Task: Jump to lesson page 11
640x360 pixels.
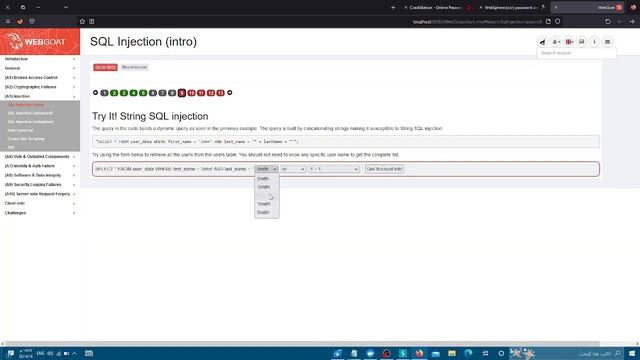Action: point(201,93)
